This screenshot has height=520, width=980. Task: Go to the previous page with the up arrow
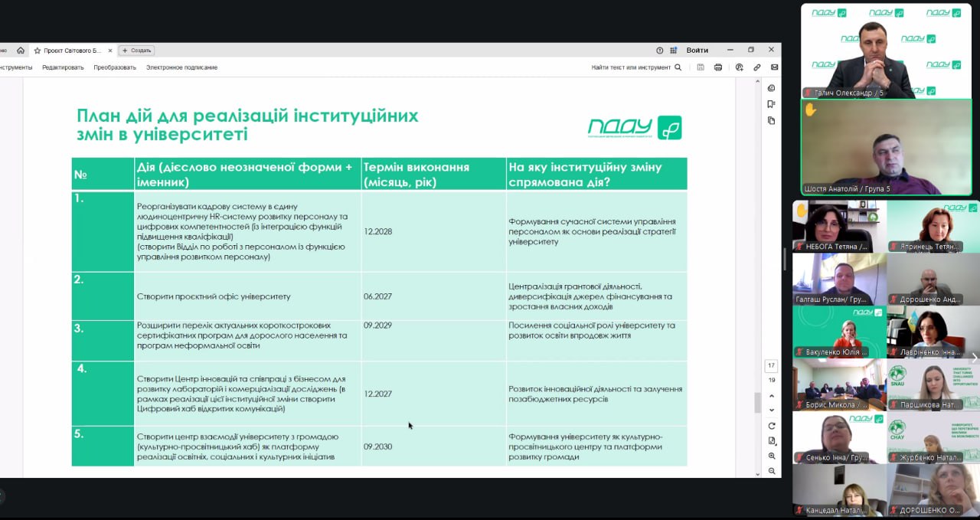pos(771,396)
